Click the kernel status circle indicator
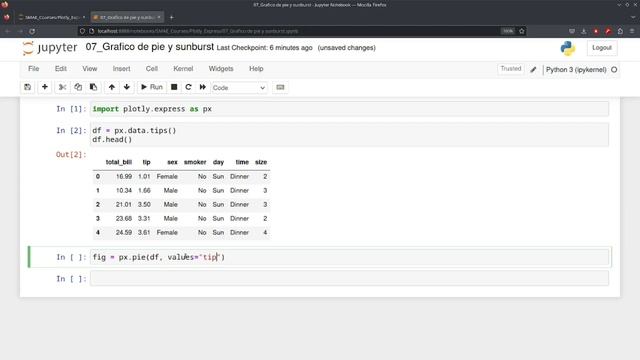This screenshot has height=360, width=640. (614, 70)
